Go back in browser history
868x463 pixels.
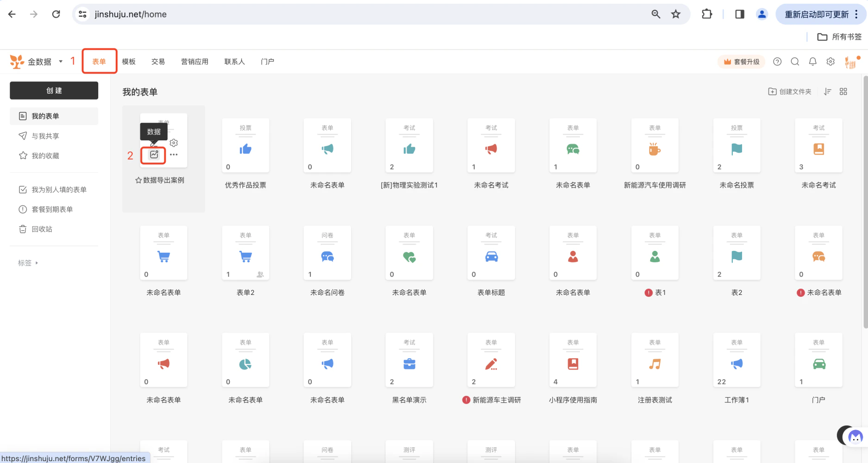(x=12, y=14)
